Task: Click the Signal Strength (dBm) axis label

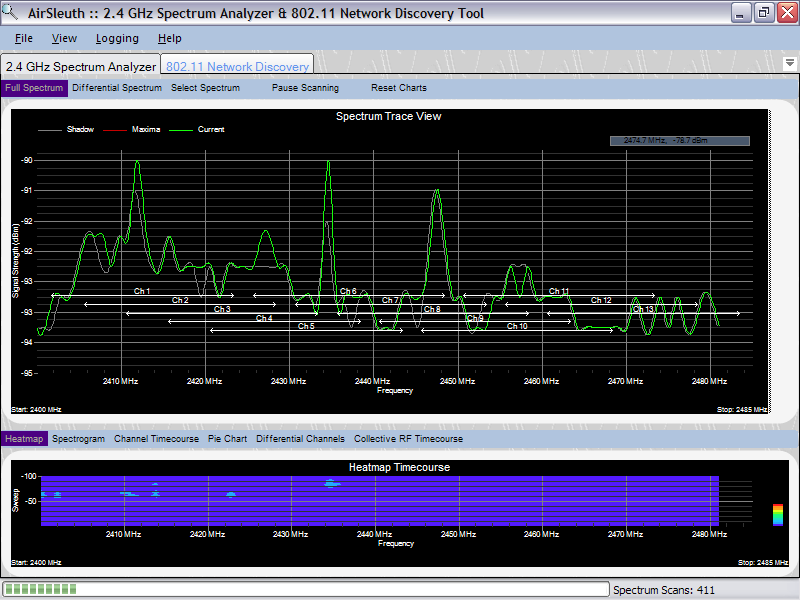Action: [x=15, y=261]
